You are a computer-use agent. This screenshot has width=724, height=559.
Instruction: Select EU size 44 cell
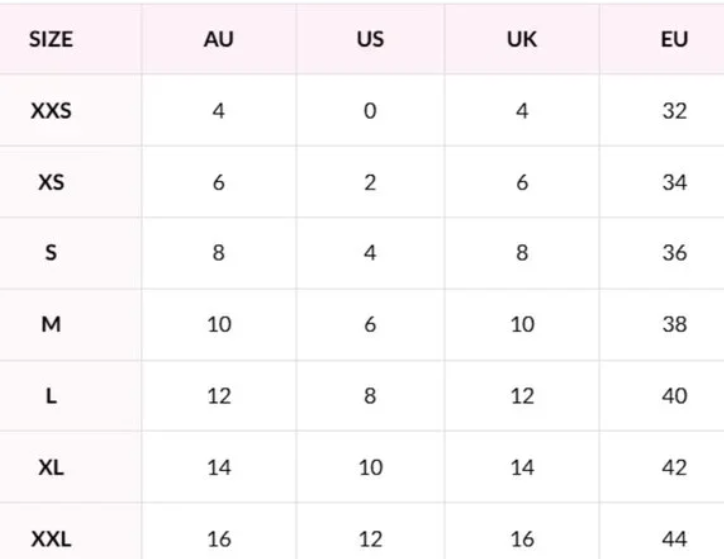[x=675, y=539]
